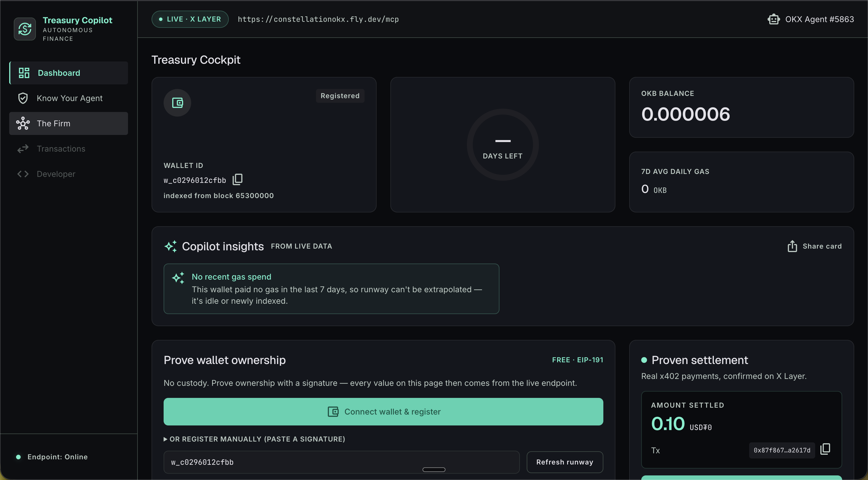Click The Firm network icon
The height and width of the screenshot is (480, 868).
(x=23, y=123)
